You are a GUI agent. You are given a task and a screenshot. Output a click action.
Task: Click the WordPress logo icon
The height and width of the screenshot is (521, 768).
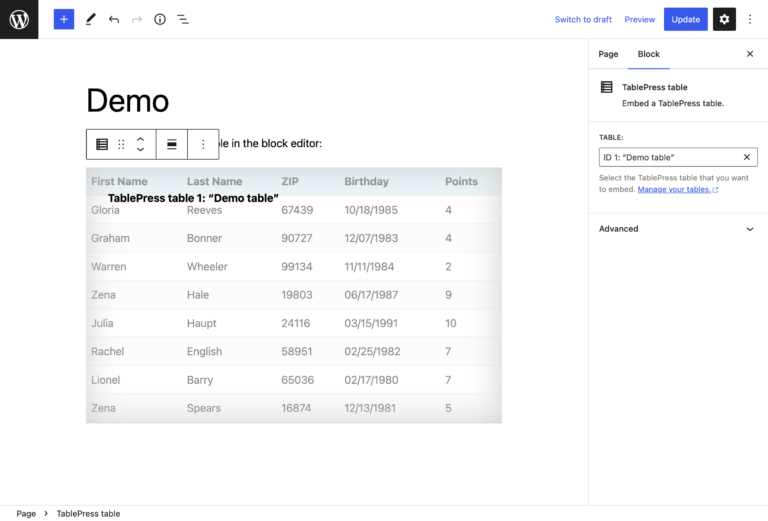19,19
